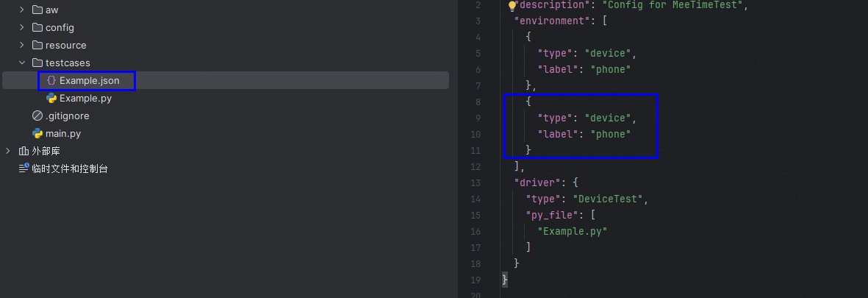Select the testcases folder label
Image resolution: width=868 pixels, height=298 pixels.
(x=68, y=63)
